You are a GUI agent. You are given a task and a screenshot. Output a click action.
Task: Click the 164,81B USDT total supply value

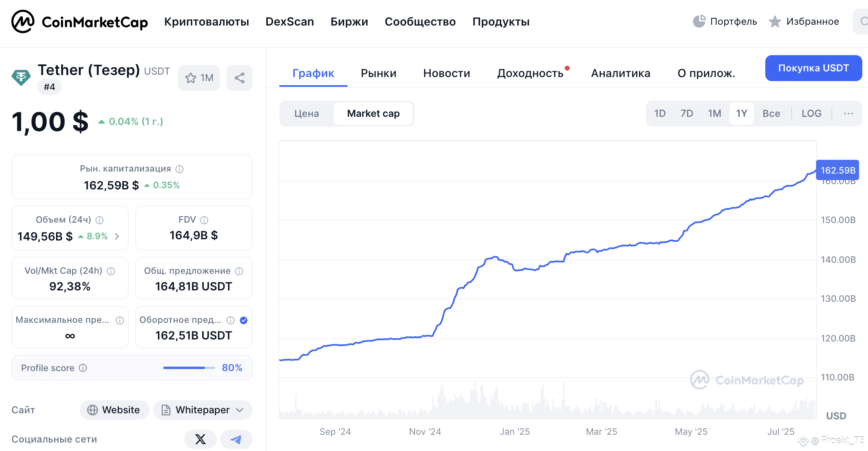pyautogui.click(x=194, y=286)
